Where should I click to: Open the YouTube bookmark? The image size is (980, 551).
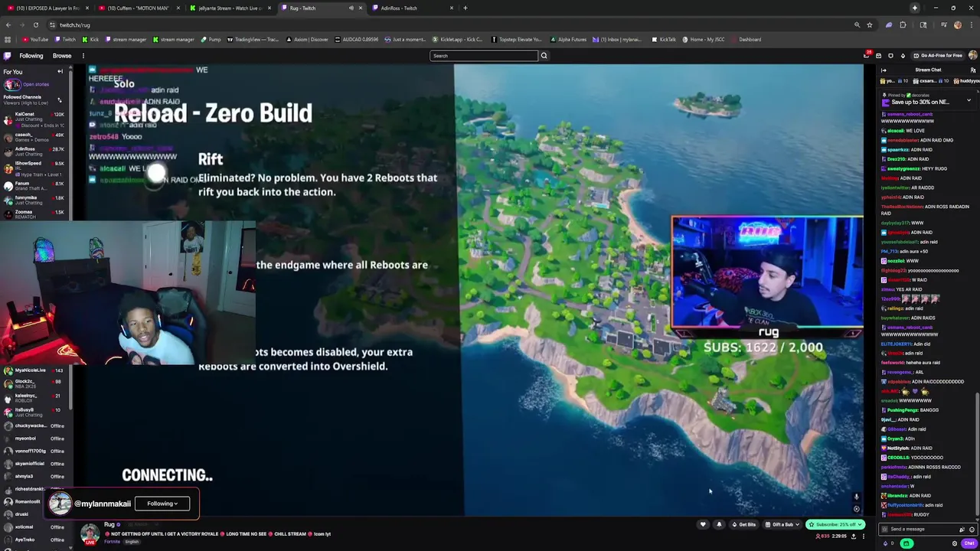pos(35,40)
